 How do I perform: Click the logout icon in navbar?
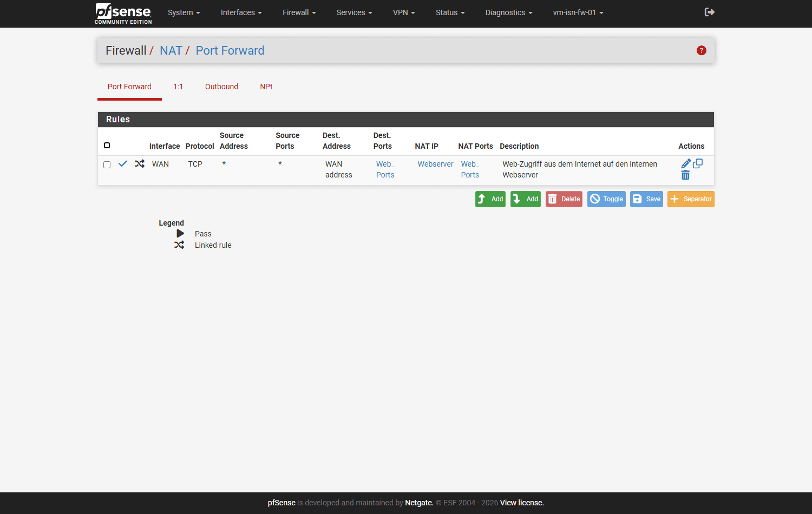point(710,12)
